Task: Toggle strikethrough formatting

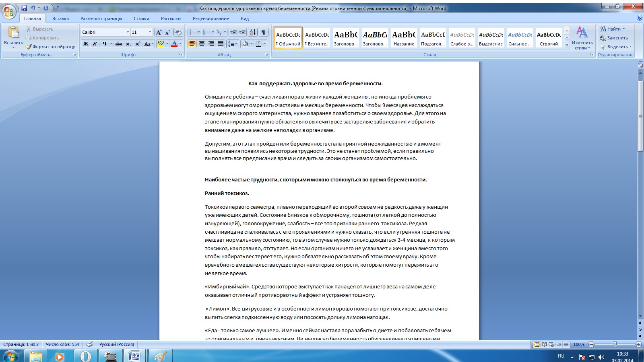Action: [x=119, y=44]
